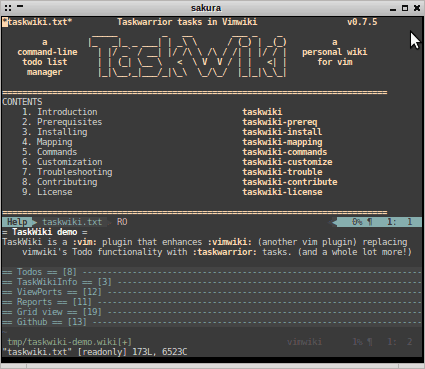The height and width of the screenshot is (369, 425).
Task: Click the TaskWiki demo heading line
Action: pyautogui.click(x=45, y=232)
